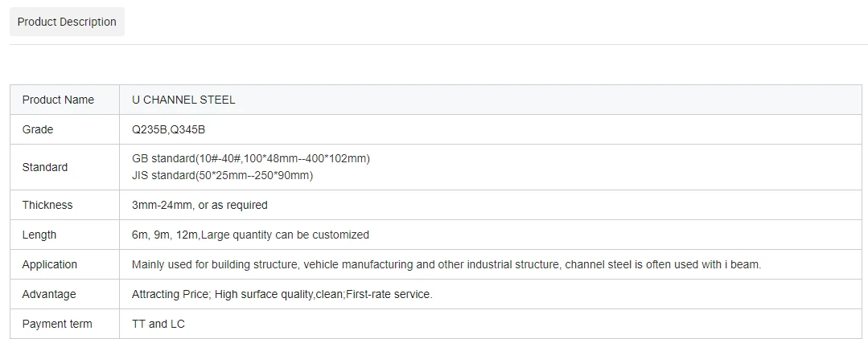The image size is (868, 339).
Task: Click the Thickness row label
Action: (47, 205)
